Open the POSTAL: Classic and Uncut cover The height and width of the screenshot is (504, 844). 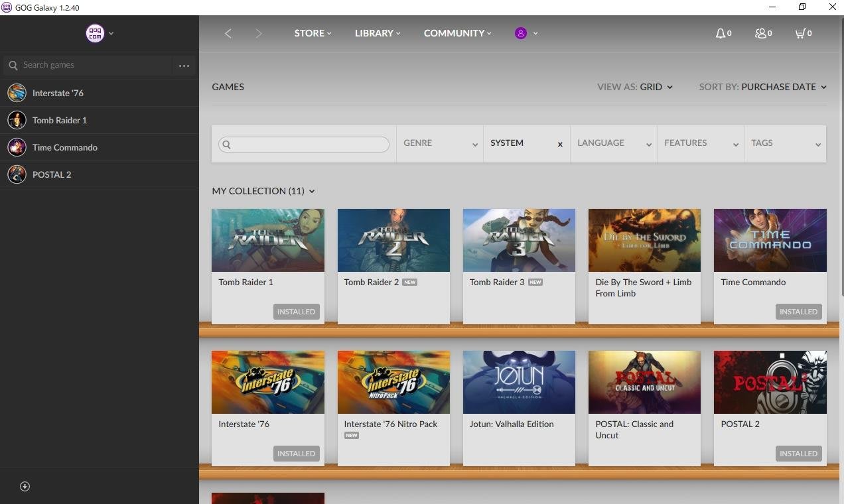click(644, 382)
